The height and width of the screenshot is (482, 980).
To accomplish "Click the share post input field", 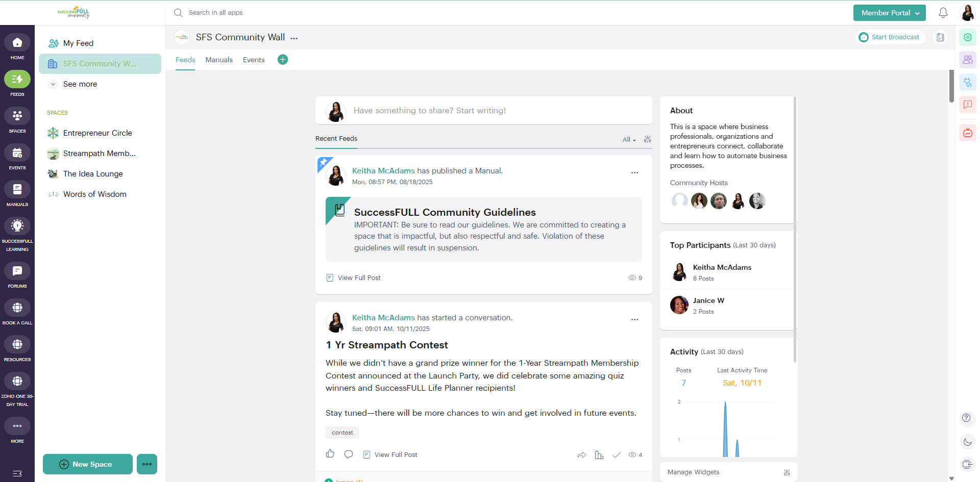I will [490, 111].
